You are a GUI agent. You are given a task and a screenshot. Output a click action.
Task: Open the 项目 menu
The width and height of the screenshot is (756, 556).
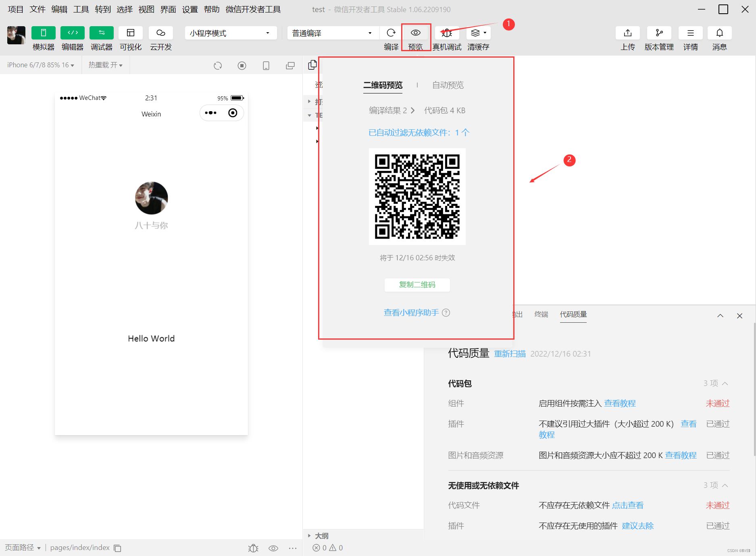[x=15, y=9]
